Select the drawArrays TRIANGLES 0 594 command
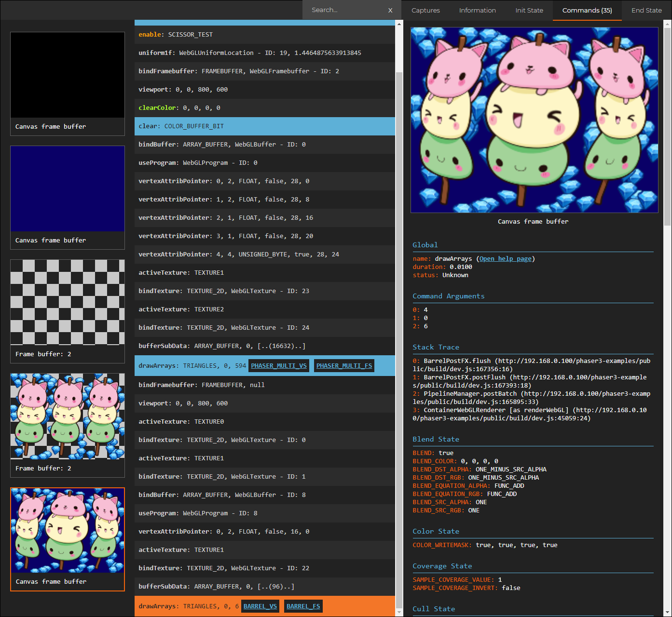This screenshot has height=617, width=672. pyautogui.click(x=193, y=365)
